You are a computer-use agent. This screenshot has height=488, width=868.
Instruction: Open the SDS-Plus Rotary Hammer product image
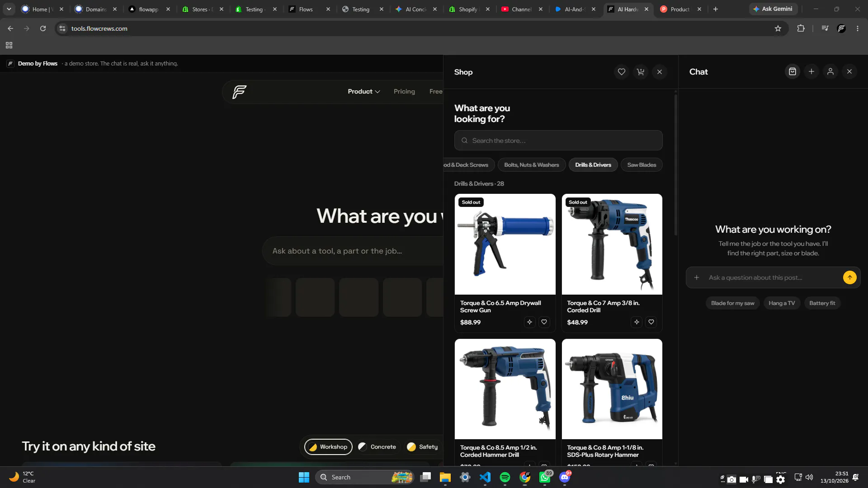point(612,389)
